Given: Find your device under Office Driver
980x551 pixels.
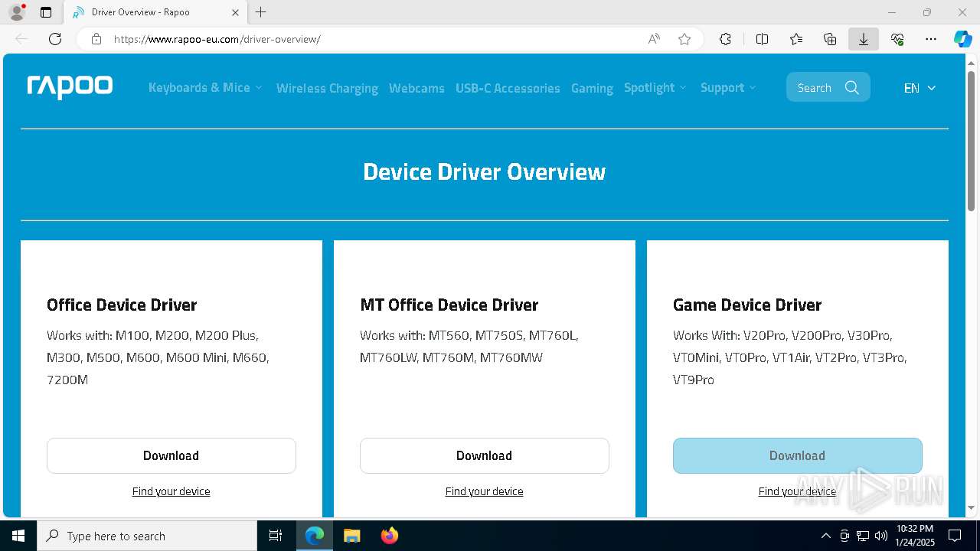Looking at the screenshot, I should 171,491.
